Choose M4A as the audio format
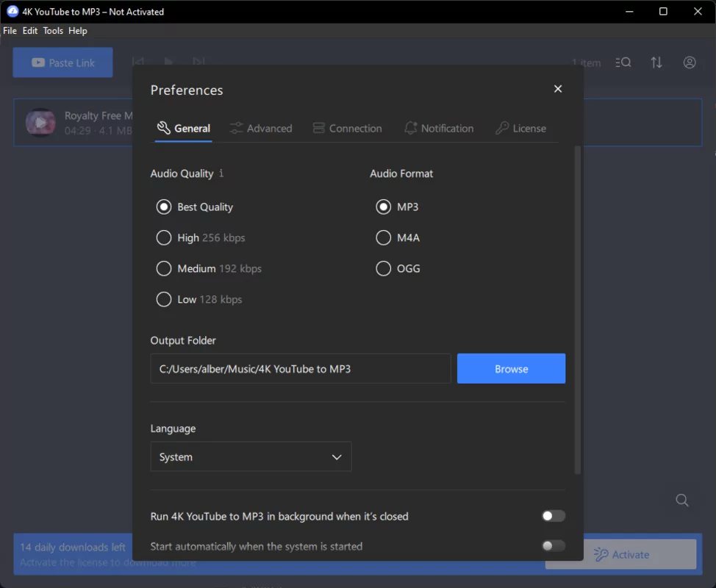Image resolution: width=716 pixels, height=588 pixels. pos(383,237)
